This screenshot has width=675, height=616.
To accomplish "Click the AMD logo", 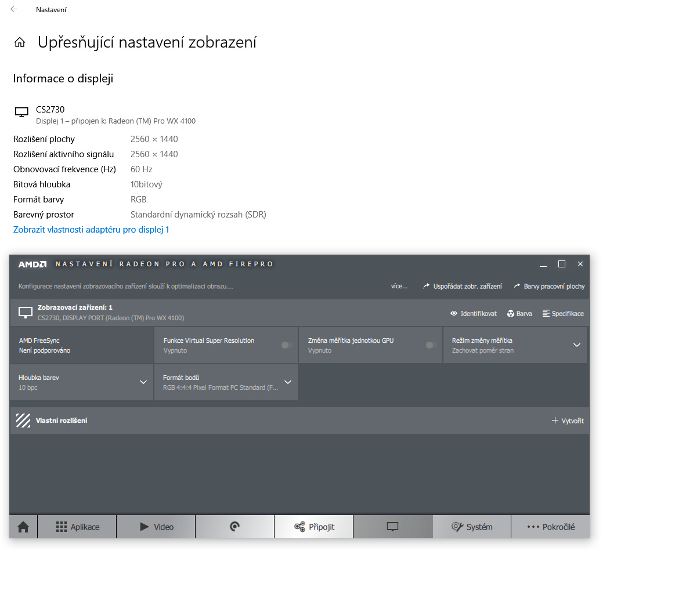I will 32,264.
